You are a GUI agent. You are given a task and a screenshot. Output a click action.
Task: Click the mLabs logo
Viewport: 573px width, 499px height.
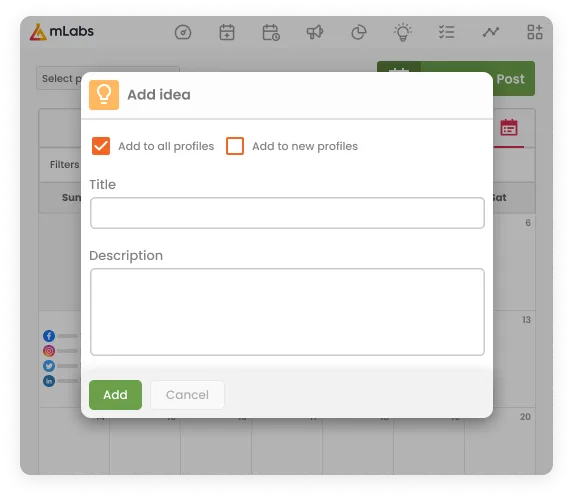[62, 32]
